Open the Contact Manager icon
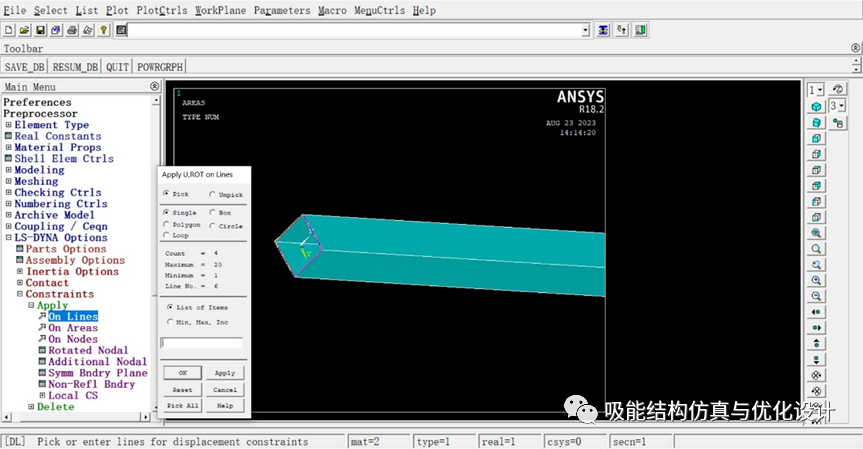The width and height of the screenshot is (863, 449). pos(640,30)
